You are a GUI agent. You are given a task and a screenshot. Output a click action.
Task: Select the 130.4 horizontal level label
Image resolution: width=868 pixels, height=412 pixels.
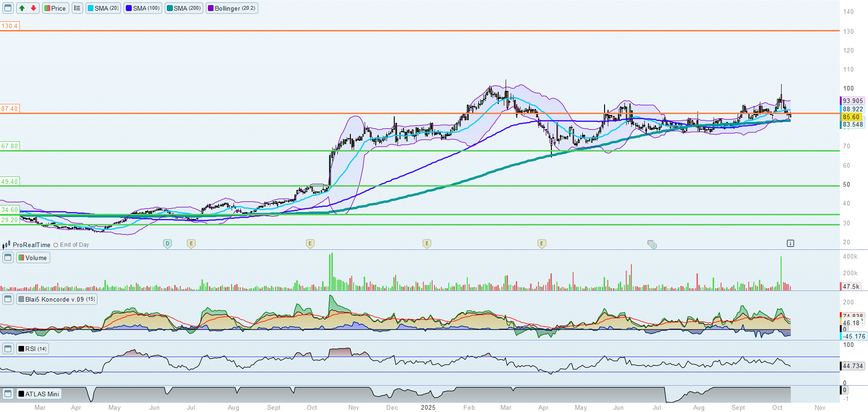10,26
